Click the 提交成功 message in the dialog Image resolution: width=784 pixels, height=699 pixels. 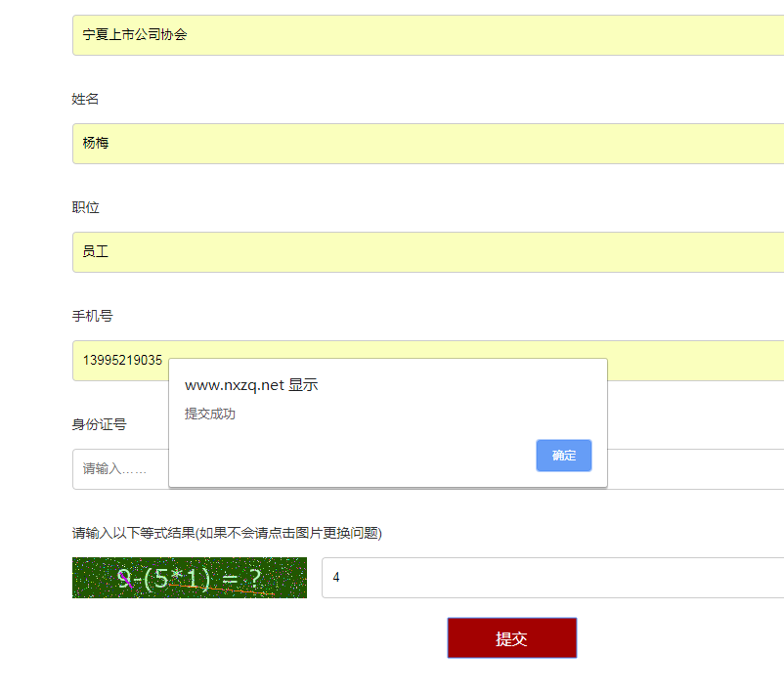coord(210,415)
